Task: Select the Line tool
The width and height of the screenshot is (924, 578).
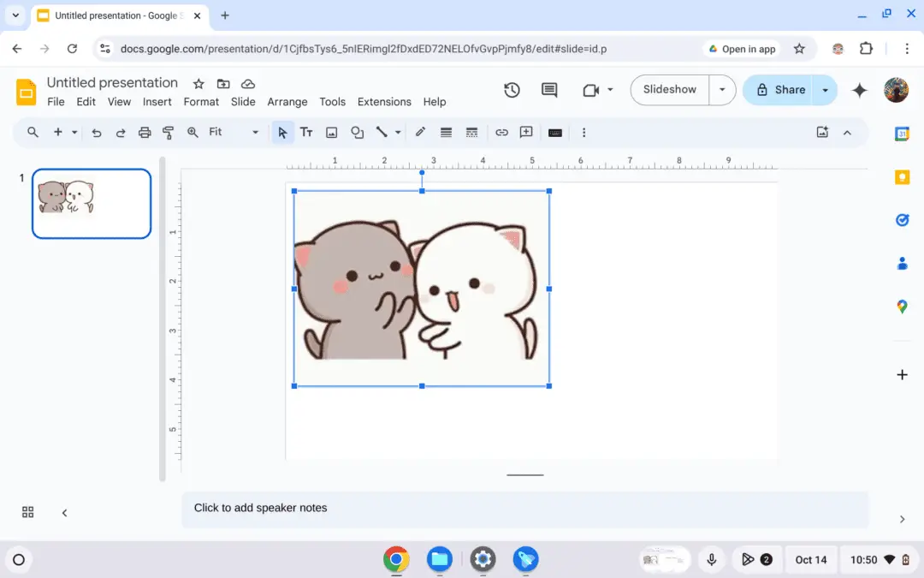Action: [381, 132]
